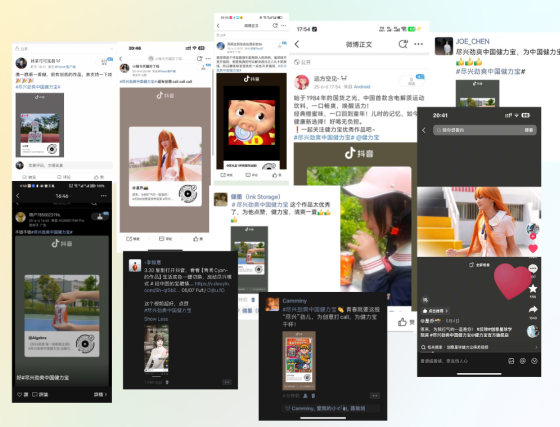Screen dimensions: 560x427
Task: Go back from the 微博正文 page
Action: (297, 44)
